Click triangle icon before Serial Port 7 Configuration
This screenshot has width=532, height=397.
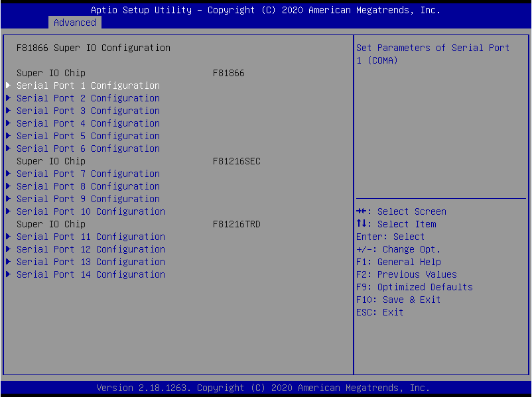[x=9, y=174]
